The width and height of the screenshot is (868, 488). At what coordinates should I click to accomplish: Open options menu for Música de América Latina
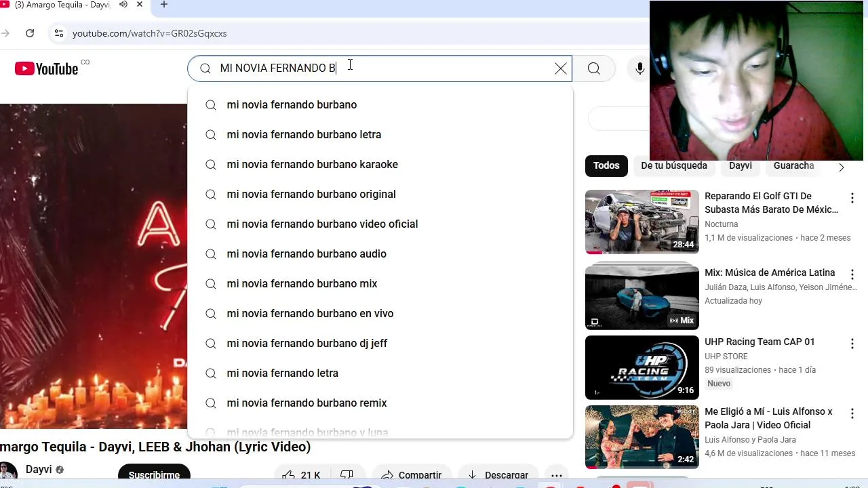click(x=852, y=274)
